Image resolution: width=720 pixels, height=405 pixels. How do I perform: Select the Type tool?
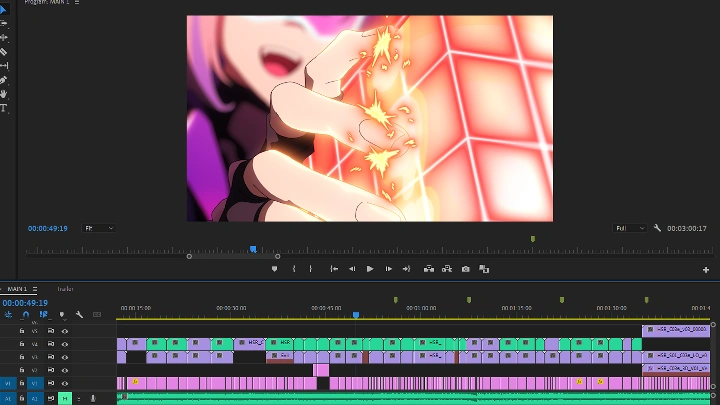click(x=4, y=108)
